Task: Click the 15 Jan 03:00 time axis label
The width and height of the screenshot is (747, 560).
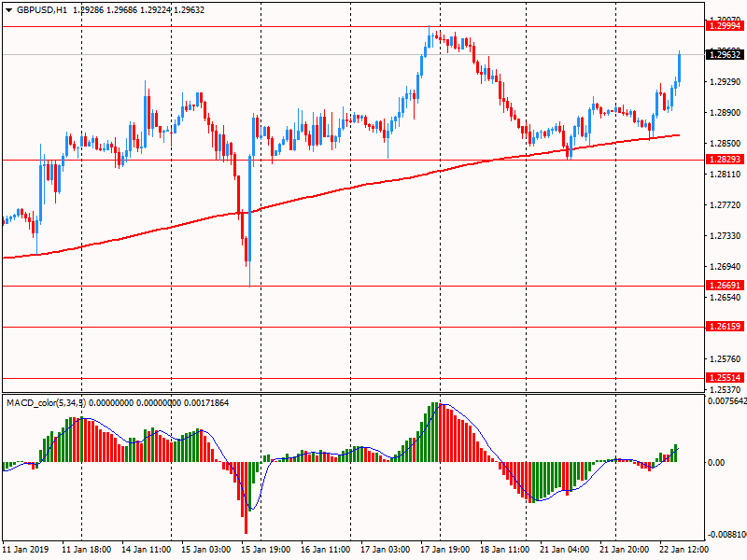Action: tap(205, 550)
